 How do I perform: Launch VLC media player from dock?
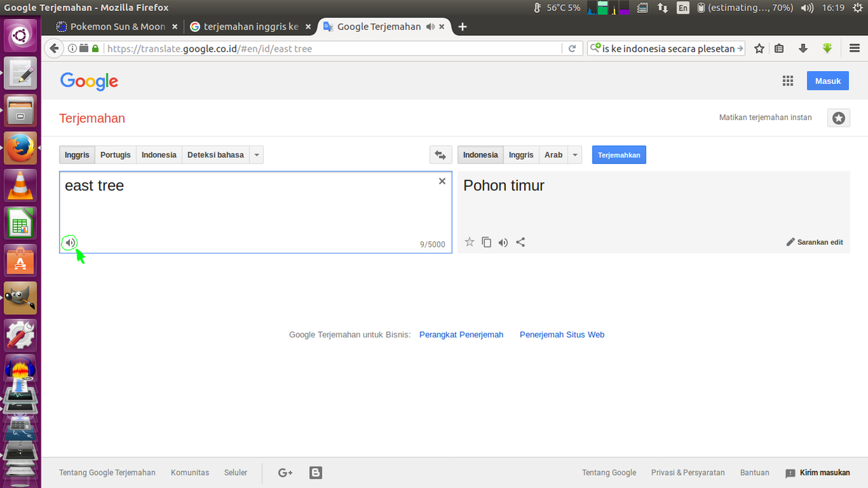click(x=20, y=185)
